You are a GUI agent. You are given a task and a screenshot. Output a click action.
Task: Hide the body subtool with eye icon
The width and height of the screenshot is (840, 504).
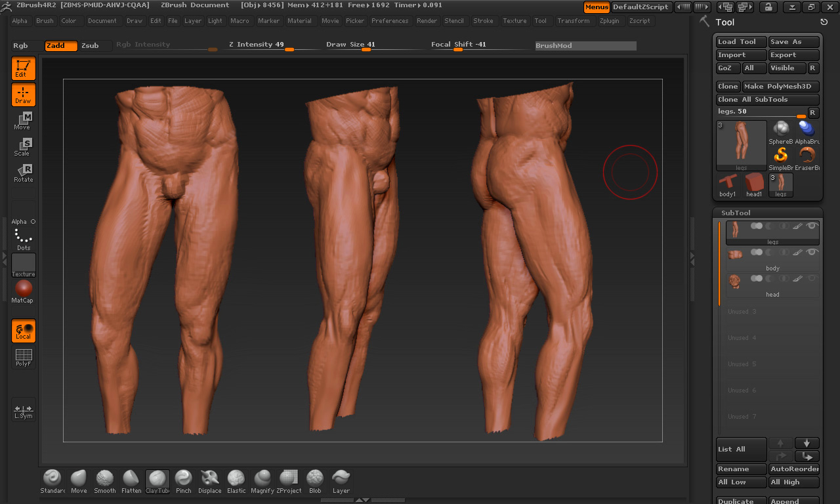coord(812,252)
